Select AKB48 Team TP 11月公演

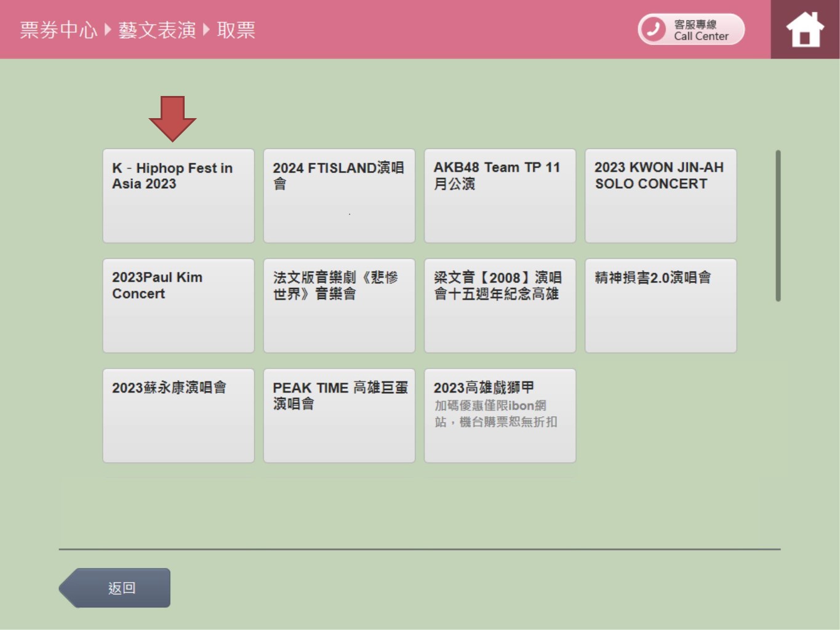[500, 196]
